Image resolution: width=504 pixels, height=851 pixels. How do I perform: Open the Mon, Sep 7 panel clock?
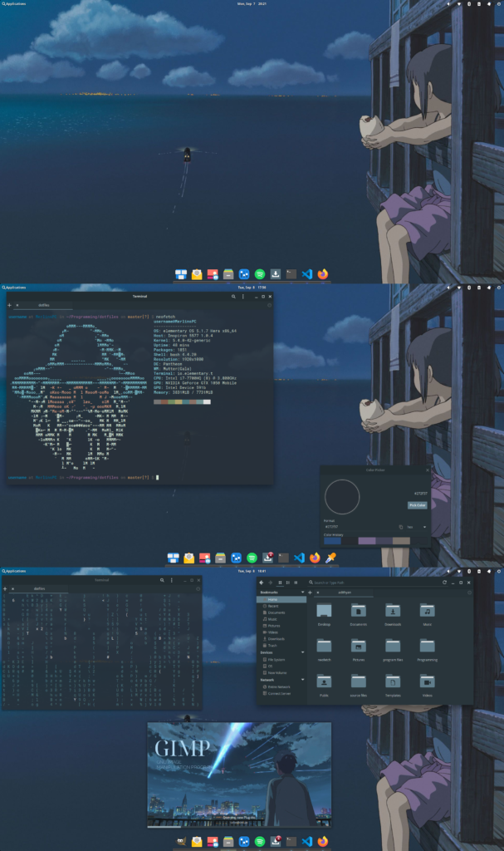pyautogui.click(x=252, y=4)
